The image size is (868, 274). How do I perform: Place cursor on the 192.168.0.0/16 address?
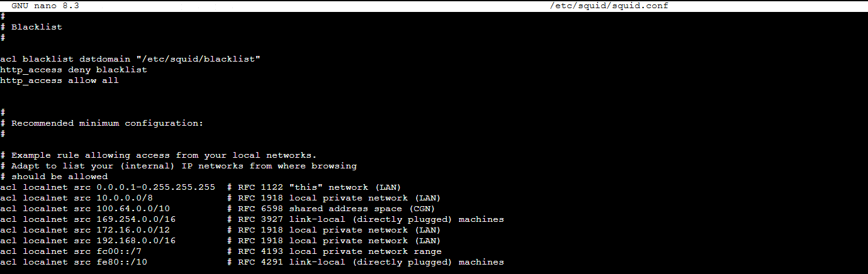click(x=136, y=241)
